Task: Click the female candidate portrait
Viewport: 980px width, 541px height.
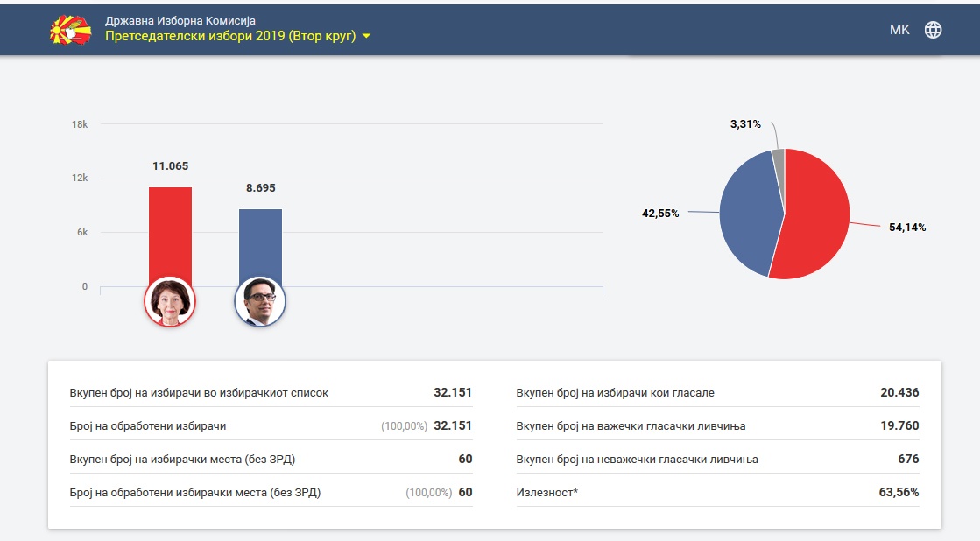Action: coord(170,302)
